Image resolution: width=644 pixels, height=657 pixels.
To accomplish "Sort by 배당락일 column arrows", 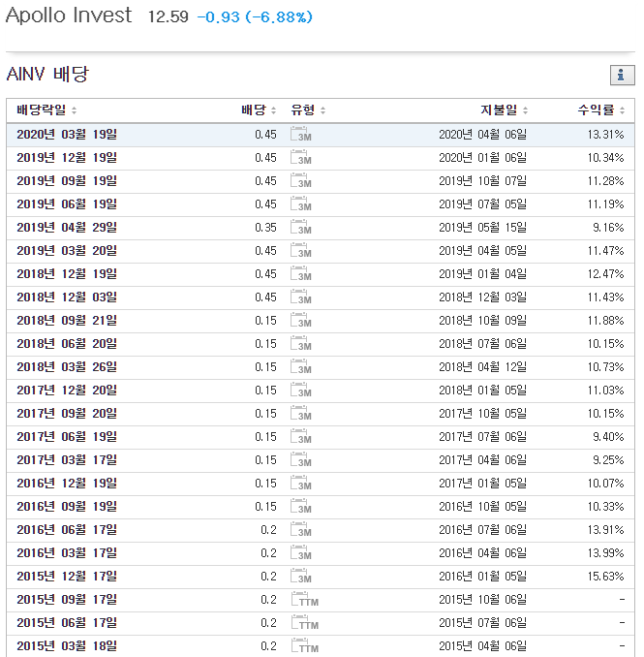I will tap(75, 110).
